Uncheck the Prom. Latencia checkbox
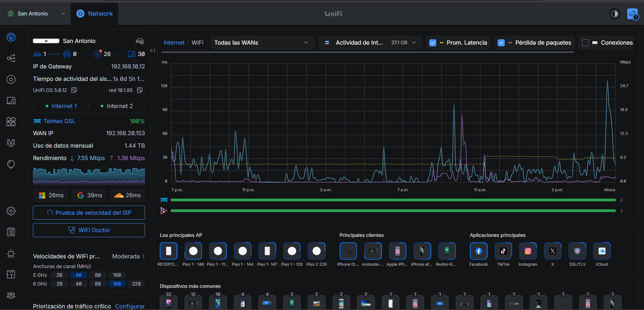The image size is (644, 310). (x=433, y=43)
